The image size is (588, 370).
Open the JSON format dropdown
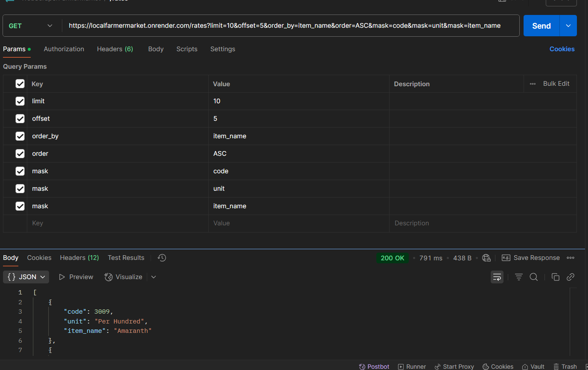26,277
